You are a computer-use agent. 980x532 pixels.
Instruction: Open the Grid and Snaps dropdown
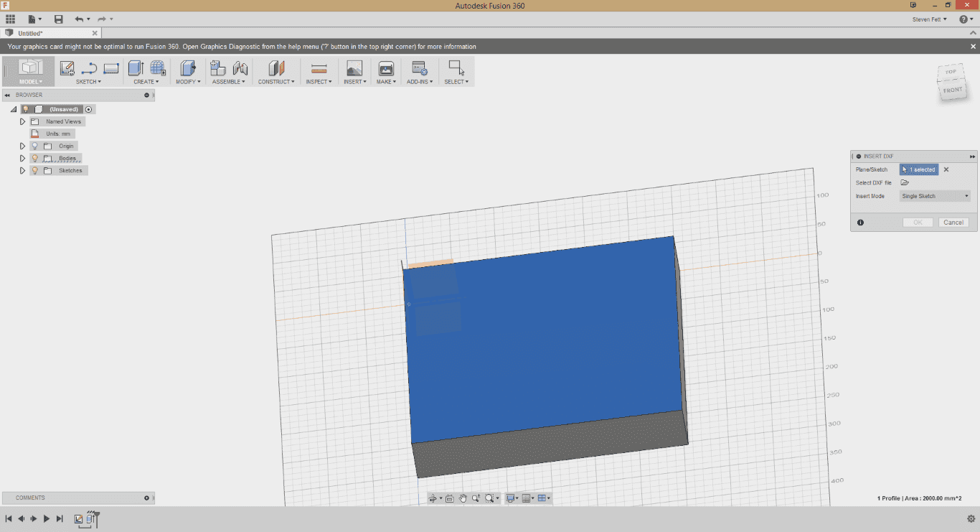529,498
